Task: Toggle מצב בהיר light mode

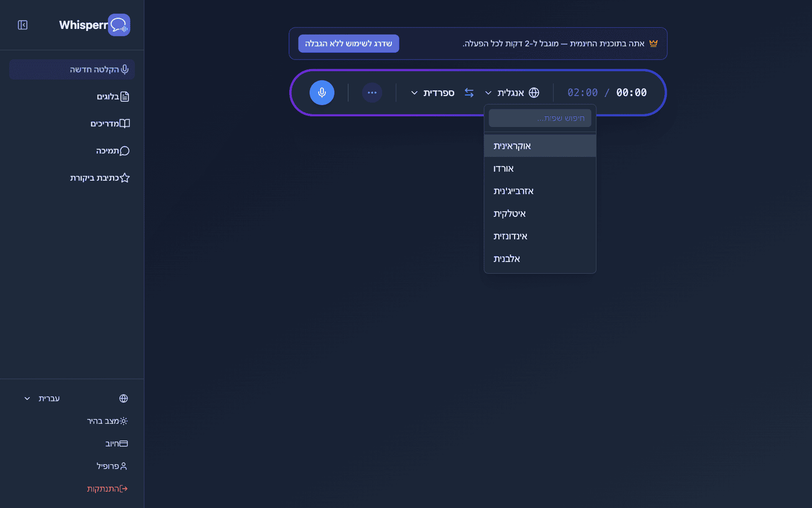Action: [x=107, y=421]
